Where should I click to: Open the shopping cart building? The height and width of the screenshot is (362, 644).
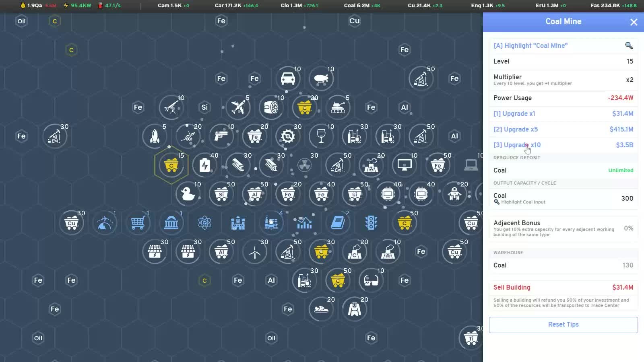pos(138,222)
